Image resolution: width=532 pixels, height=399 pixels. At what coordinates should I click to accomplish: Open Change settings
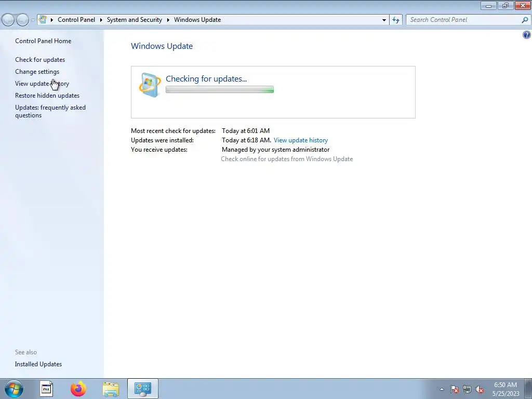[37, 72]
